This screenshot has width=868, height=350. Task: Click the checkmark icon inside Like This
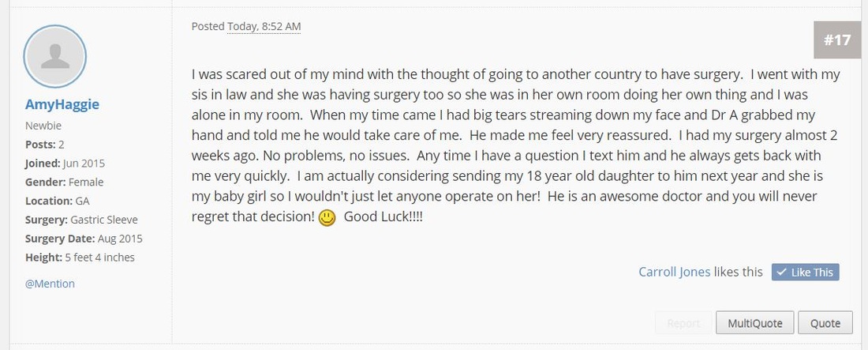781,273
